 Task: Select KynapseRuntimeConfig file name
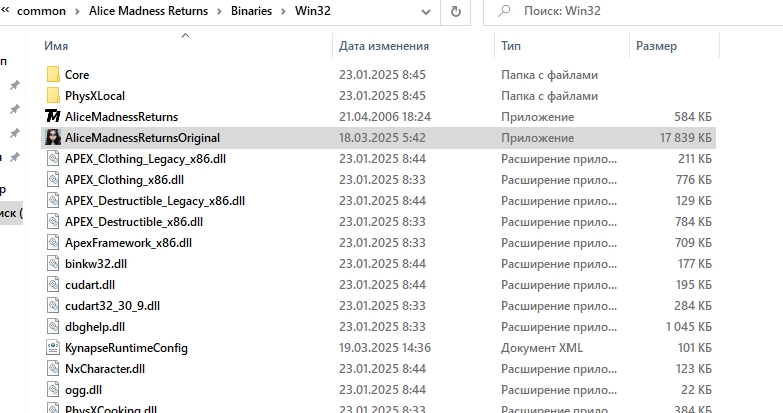[x=126, y=348]
